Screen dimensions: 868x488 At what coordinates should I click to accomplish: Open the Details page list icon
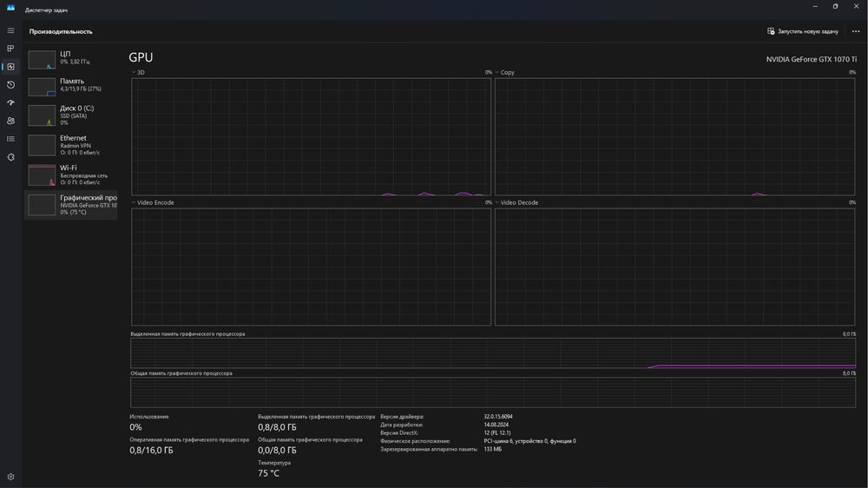pos(10,139)
